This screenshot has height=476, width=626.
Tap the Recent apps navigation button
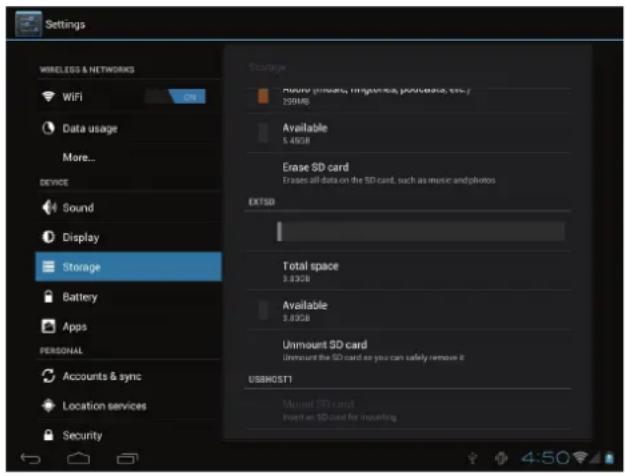pos(127,458)
